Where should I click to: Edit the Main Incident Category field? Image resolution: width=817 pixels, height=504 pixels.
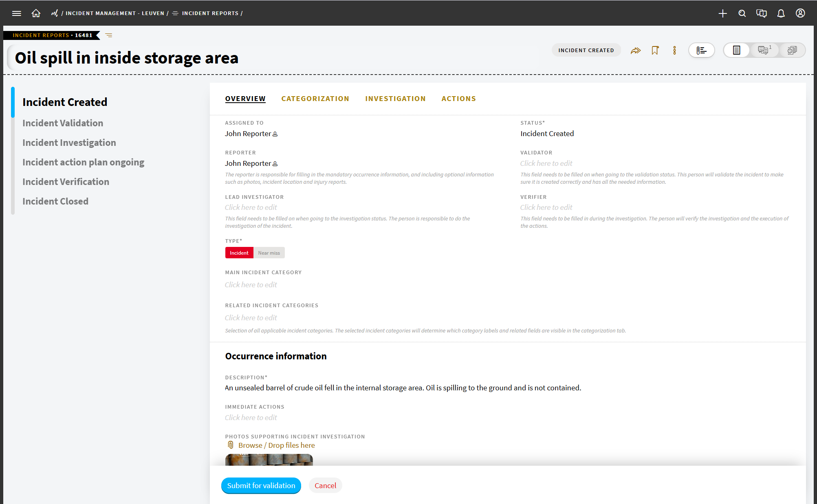(251, 285)
